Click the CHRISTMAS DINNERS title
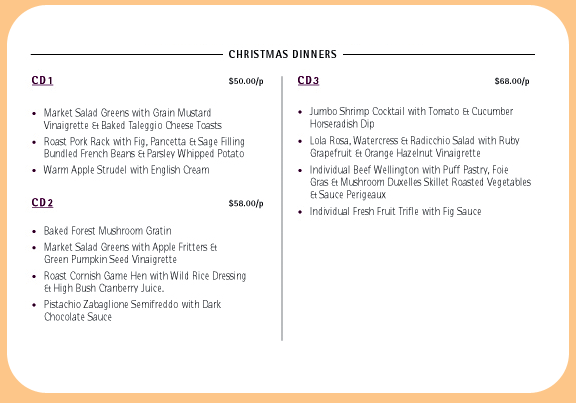 point(282,54)
